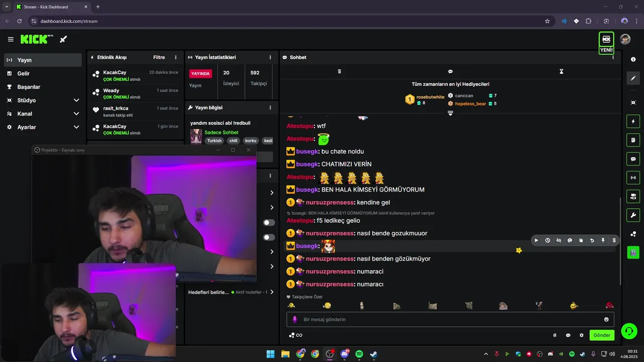644x362 pixels.
Task: Go to Yayın in the left sidebar
Action: pos(42,60)
